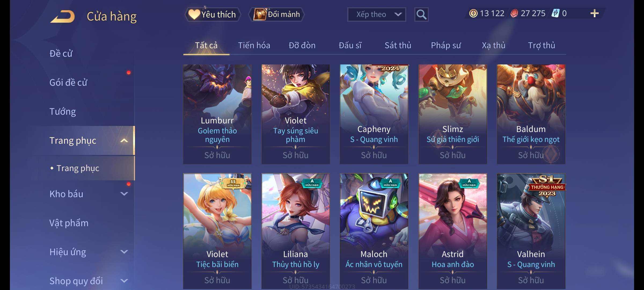
Task: Collapse the Trang phục sidebar section
Action: [124, 140]
